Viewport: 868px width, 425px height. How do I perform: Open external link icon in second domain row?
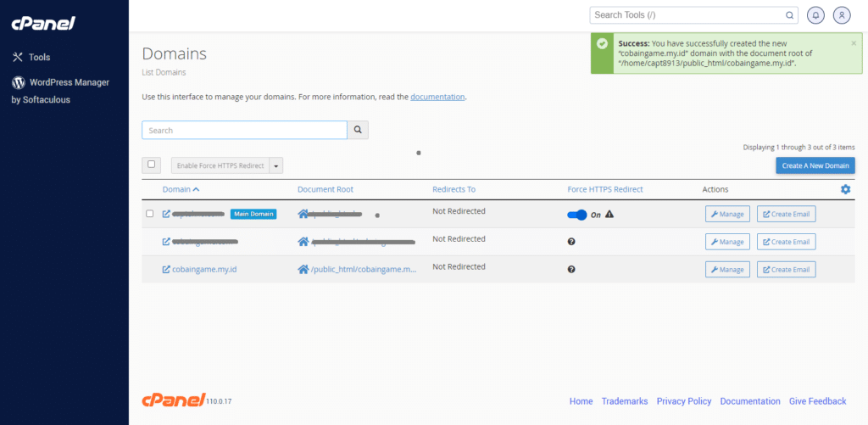tap(166, 242)
